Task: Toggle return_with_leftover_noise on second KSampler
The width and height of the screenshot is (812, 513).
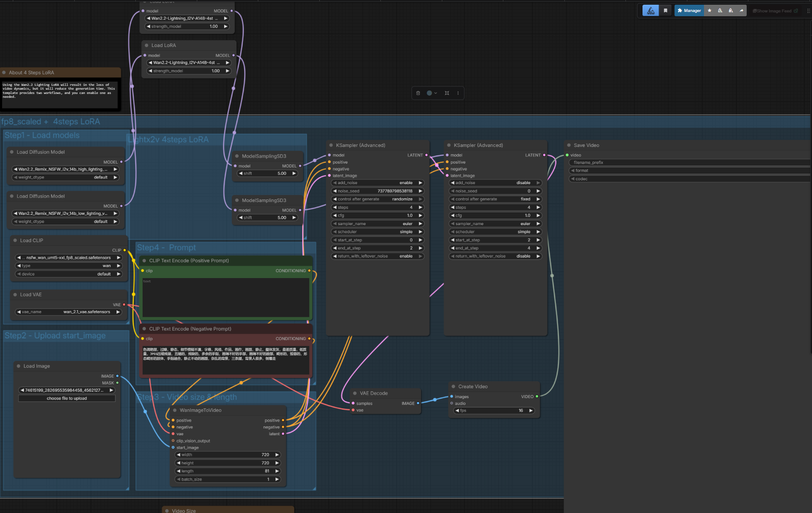Action: click(495, 256)
